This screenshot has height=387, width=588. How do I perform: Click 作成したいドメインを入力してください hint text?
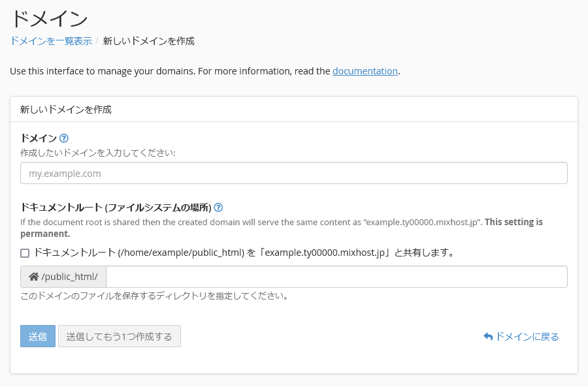[x=98, y=153]
